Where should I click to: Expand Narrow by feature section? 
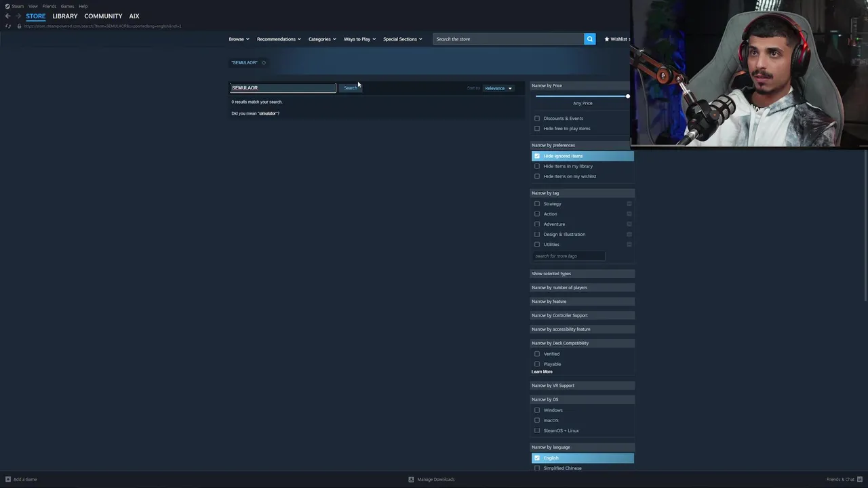583,302
